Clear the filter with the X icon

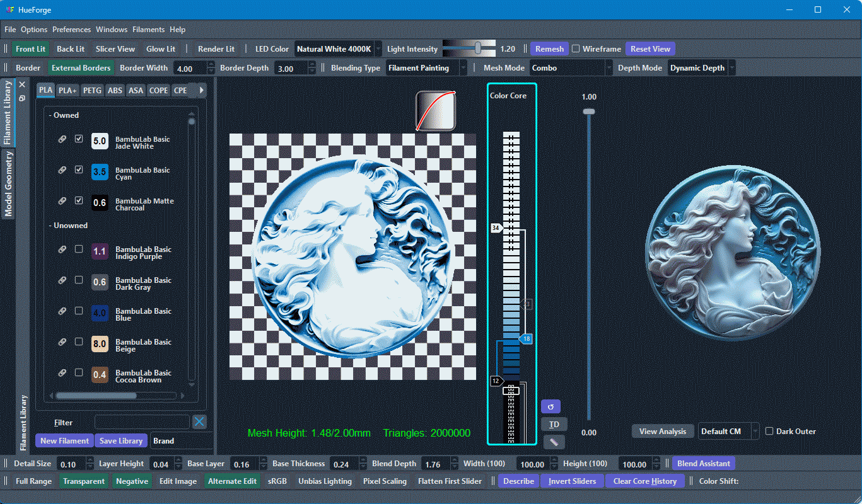(199, 422)
